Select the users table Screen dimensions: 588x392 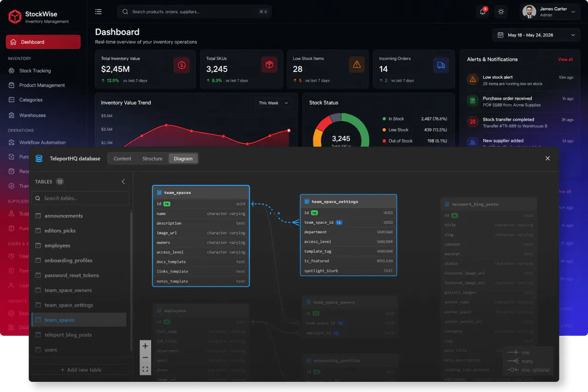(x=79, y=350)
